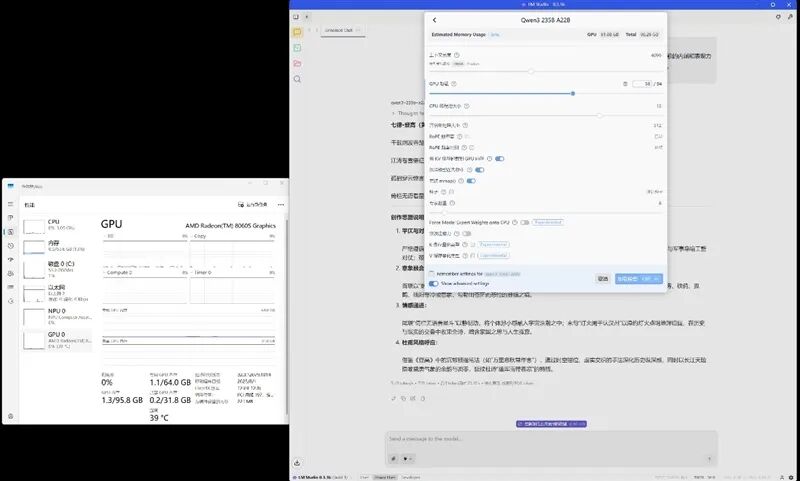Click the download icon at LM Studio bottom left
Screen dimensions: 800x481
(297, 463)
